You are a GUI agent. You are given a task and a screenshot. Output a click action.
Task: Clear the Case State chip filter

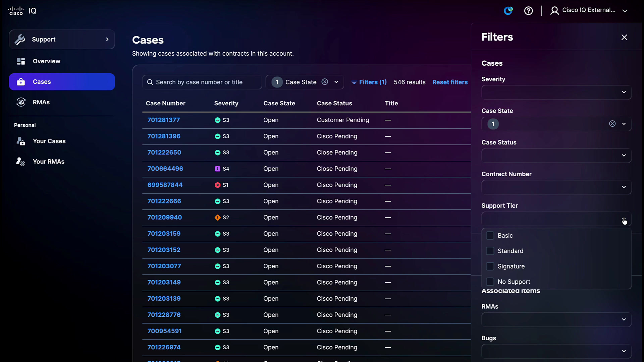[x=325, y=82]
